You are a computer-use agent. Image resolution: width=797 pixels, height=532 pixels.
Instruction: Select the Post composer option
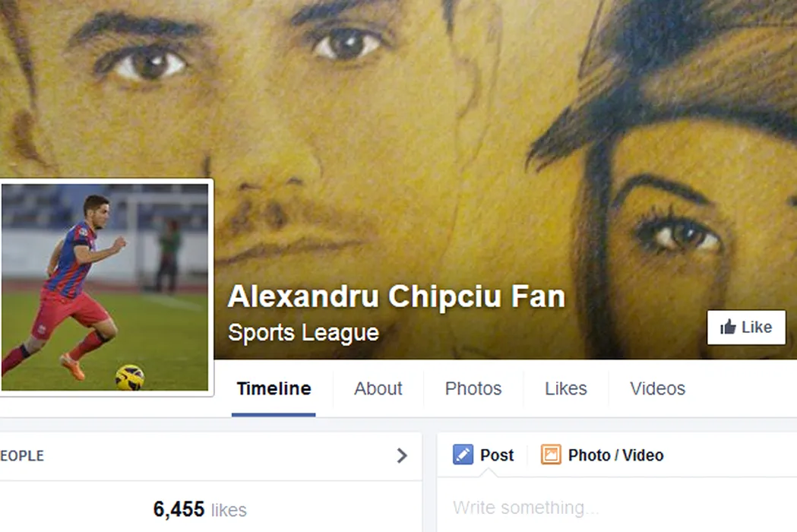coord(483,454)
